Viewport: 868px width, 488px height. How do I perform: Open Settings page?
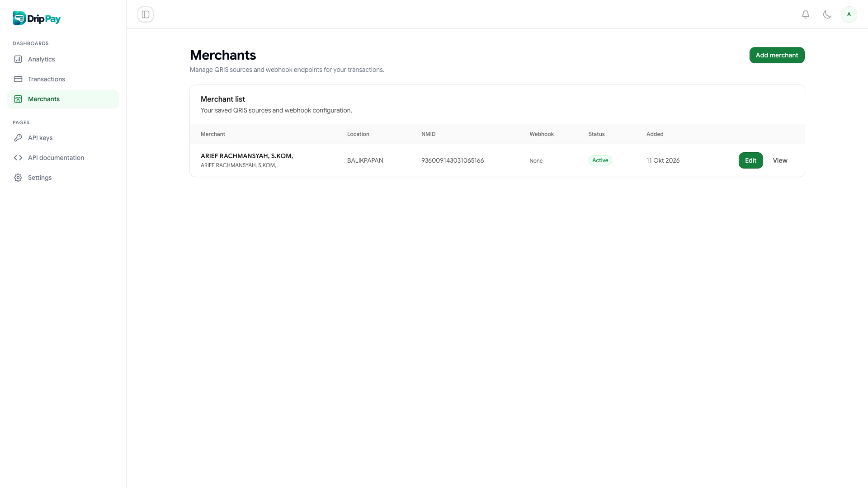[x=63, y=178]
